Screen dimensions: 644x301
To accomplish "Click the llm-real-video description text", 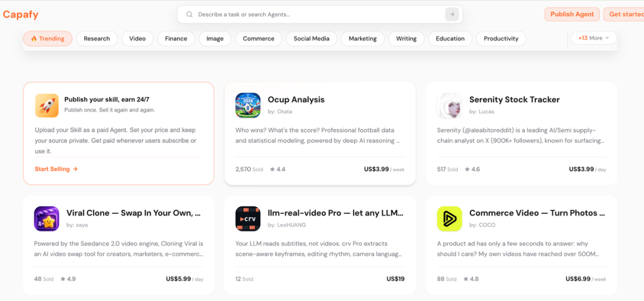I will 318,249.
